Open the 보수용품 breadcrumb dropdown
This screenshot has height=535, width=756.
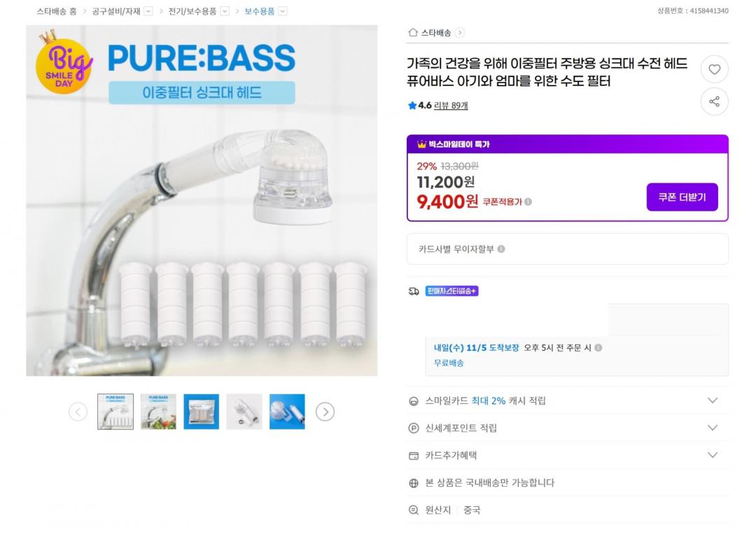(282, 11)
